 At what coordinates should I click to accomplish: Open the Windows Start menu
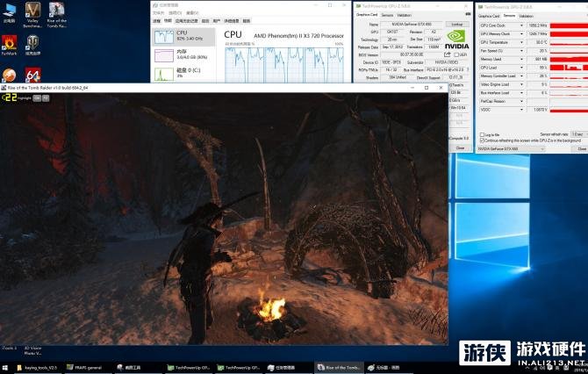point(5,368)
